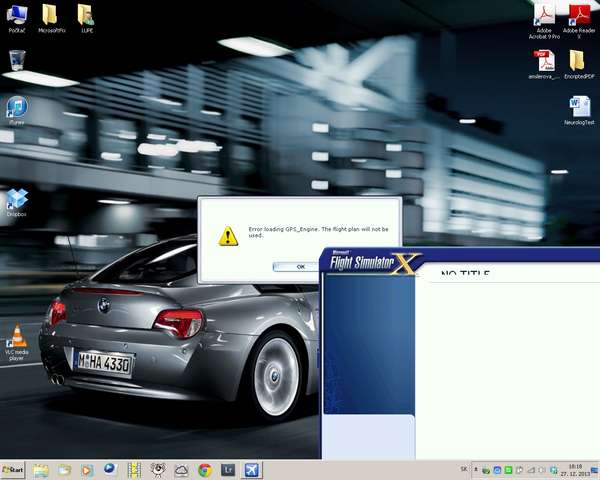Open Adobe Lightroom from the taskbar
This screenshot has width=600, height=480.
coord(228,470)
